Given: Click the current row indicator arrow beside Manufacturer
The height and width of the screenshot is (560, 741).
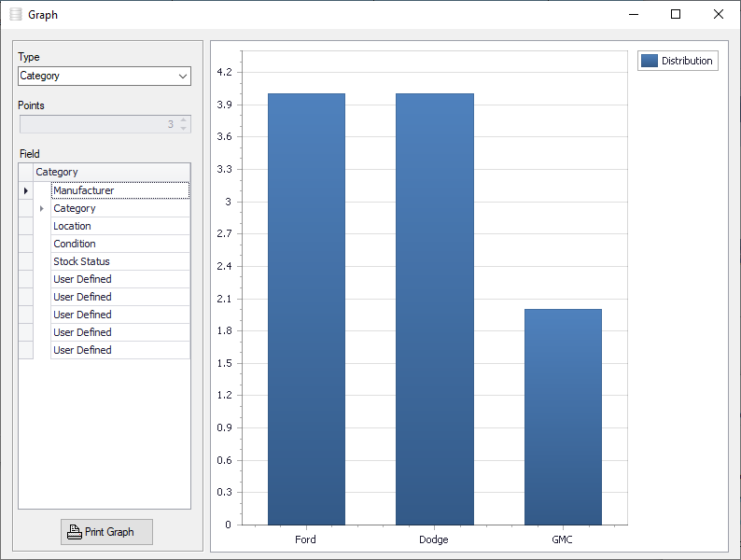Looking at the screenshot, I should [26, 190].
